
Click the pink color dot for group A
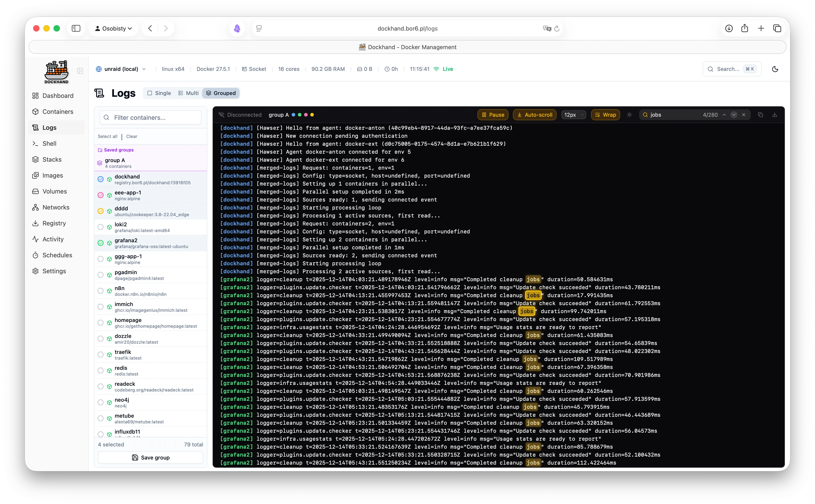306,115
